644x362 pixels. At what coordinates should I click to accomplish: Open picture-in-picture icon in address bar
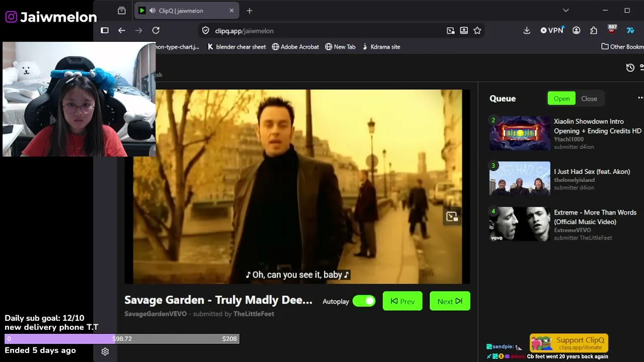click(451, 31)
